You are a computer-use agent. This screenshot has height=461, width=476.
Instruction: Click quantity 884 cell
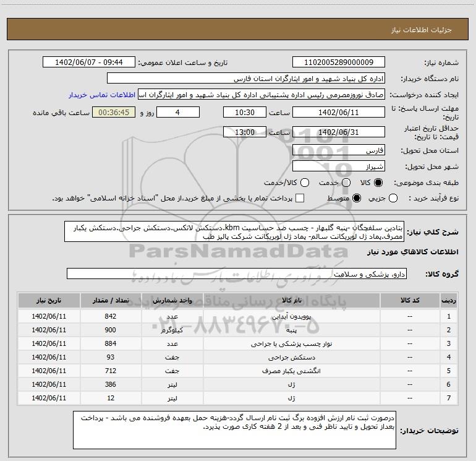coord(111,343)
